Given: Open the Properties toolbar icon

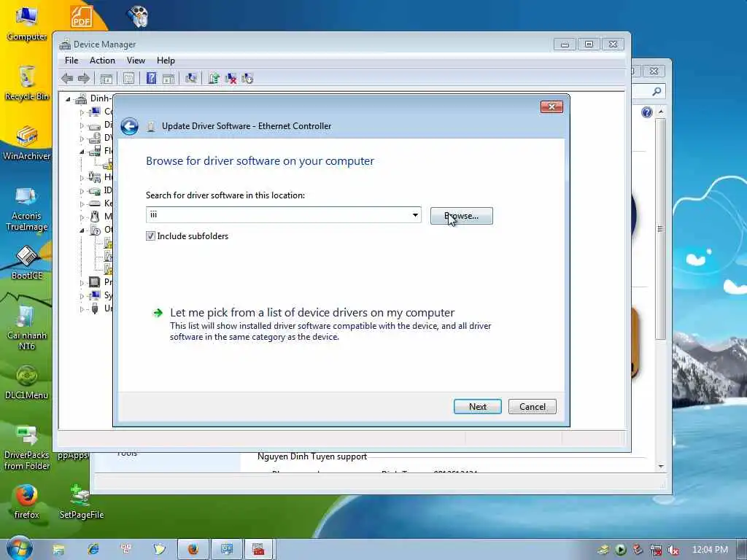Looking at the screenshot, I should (x=128, y=79).
